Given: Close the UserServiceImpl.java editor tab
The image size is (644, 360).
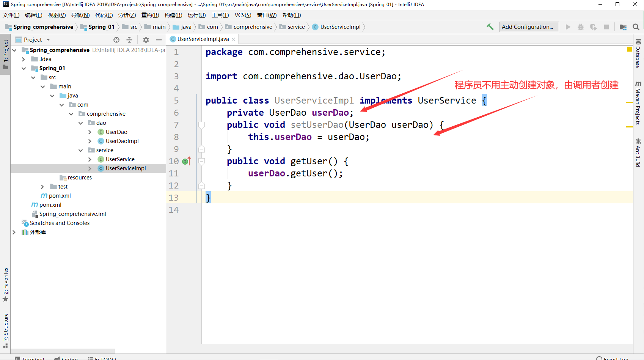Looking at the screenshot, I should (x=234, y=39).
